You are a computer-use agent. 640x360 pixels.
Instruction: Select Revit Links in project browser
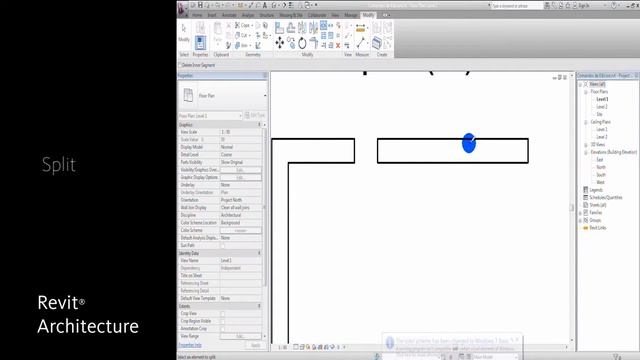598,228
